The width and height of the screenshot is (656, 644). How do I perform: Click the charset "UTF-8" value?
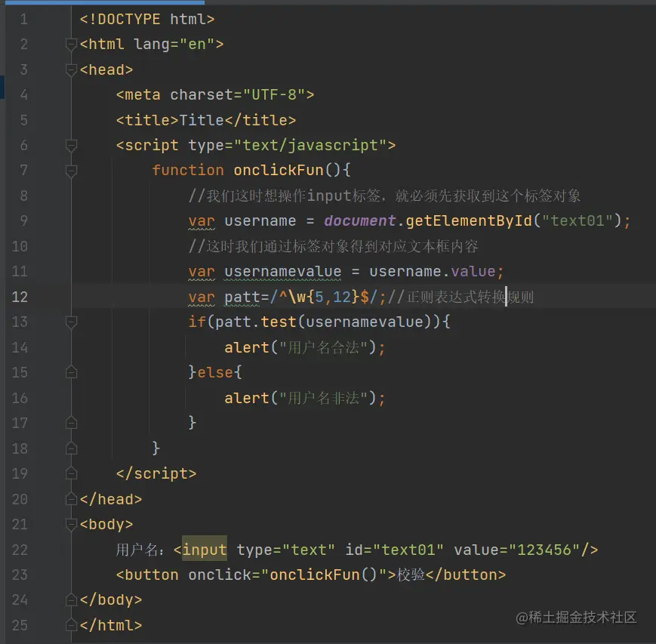[x=276, y=94]
